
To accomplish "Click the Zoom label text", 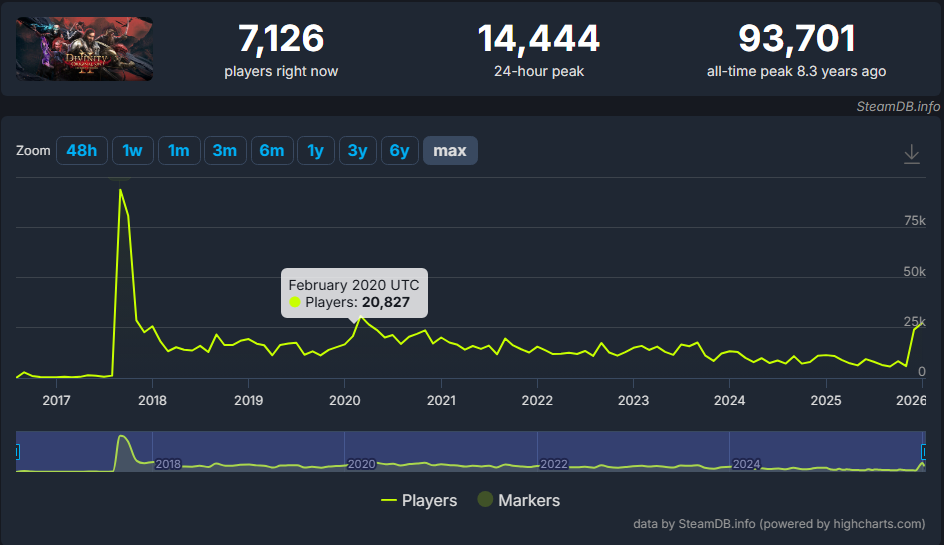I will pyautogui.click(x=33, y=151).
